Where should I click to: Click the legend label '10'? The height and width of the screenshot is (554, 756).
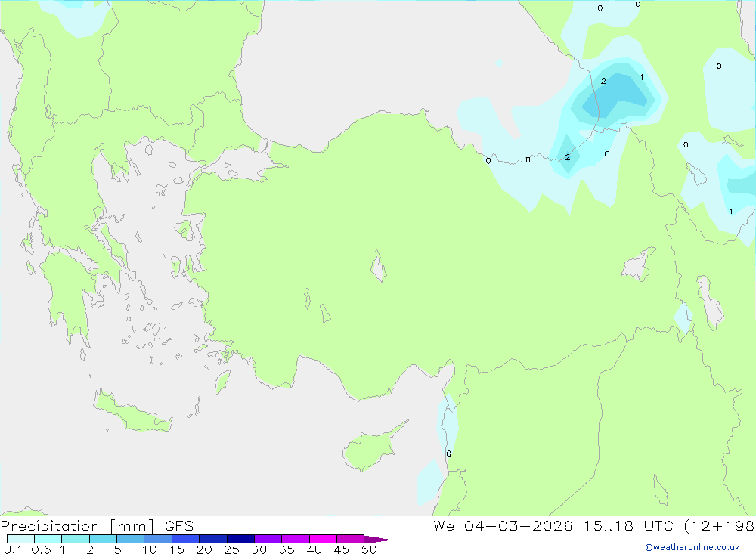150,549
